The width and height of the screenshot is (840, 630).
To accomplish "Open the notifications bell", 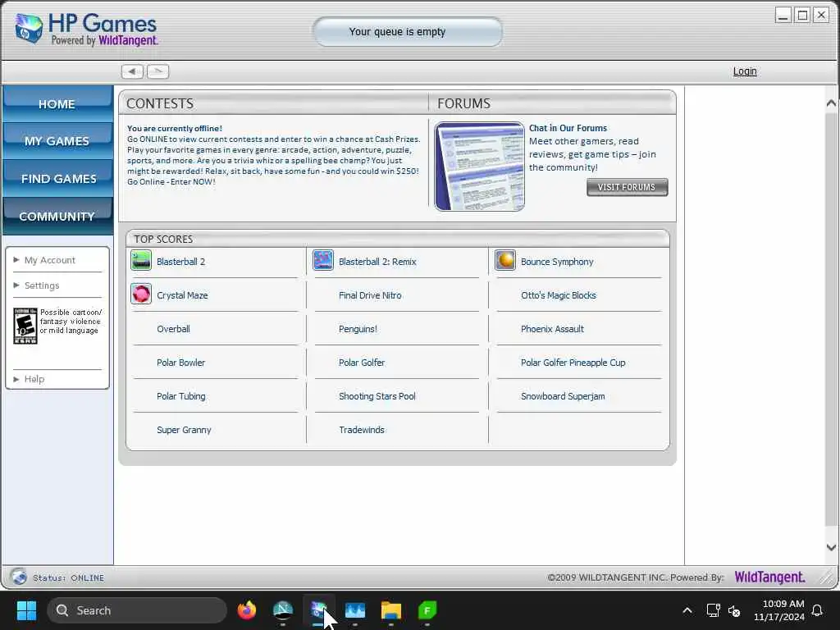I will 818,610.
